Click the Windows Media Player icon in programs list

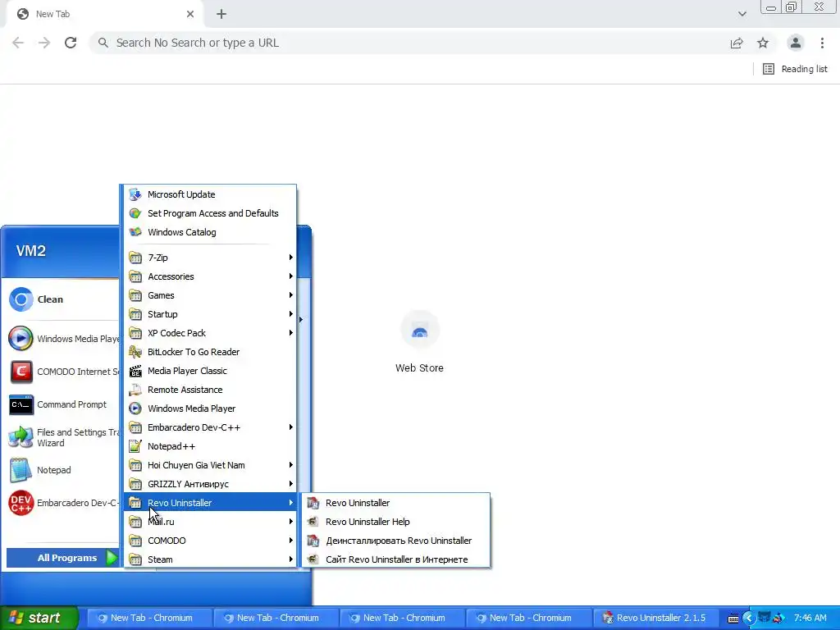tap(135, 409)
